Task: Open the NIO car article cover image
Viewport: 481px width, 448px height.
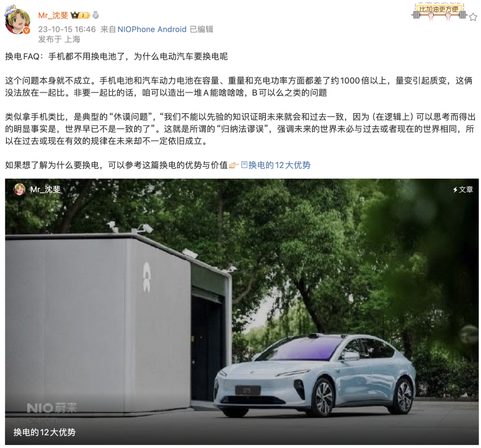Action: coord(242,311)
